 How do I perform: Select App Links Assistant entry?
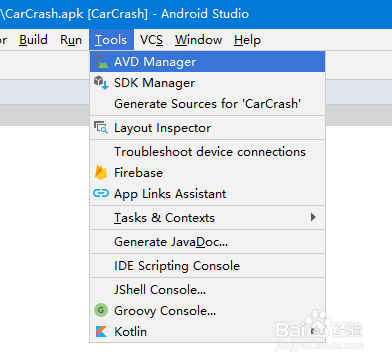(x=207, y=194)
